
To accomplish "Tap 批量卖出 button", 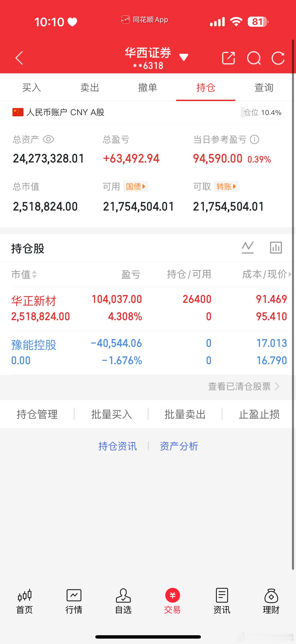I will pos(185,414).
